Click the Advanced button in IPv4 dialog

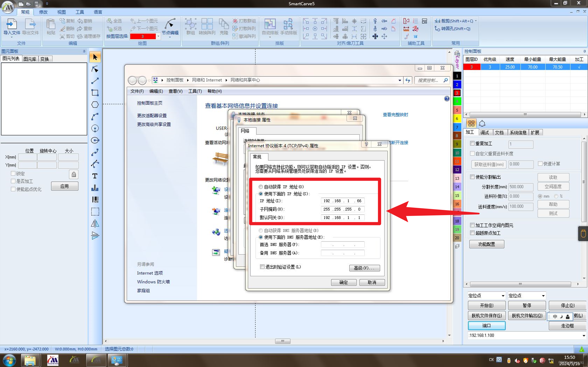[x=364, y=268]
